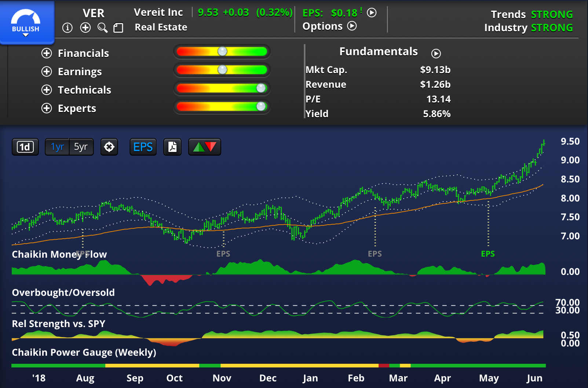Image resolution: width=588 pixels, height=388 pixels.
Task: Click the info icon under VER
Action: [x=67, y=28]
